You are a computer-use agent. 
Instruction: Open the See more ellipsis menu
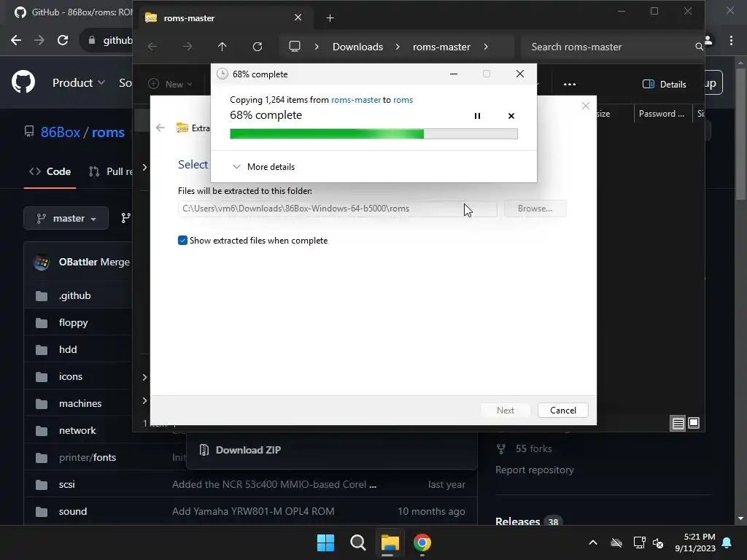(569, 85)
